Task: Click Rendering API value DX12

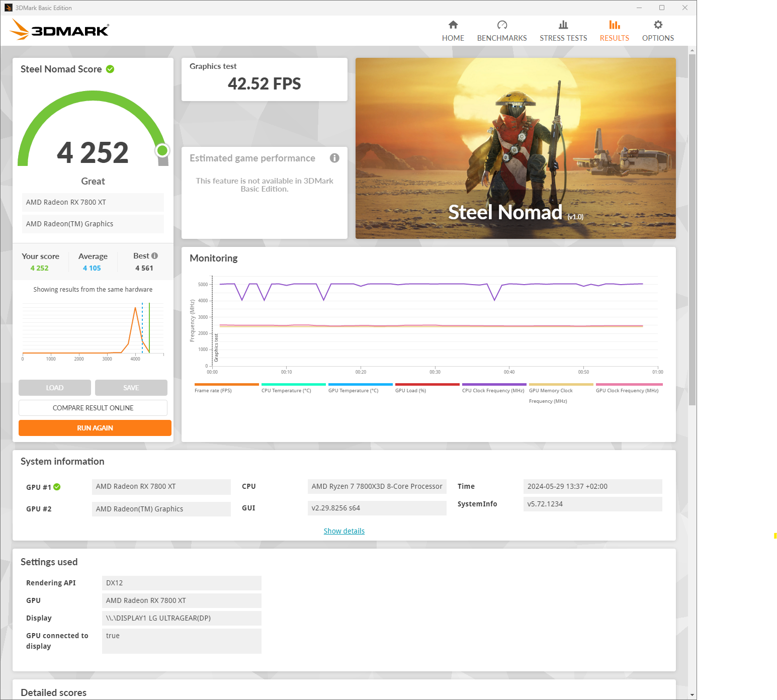Action: [182, 583]
